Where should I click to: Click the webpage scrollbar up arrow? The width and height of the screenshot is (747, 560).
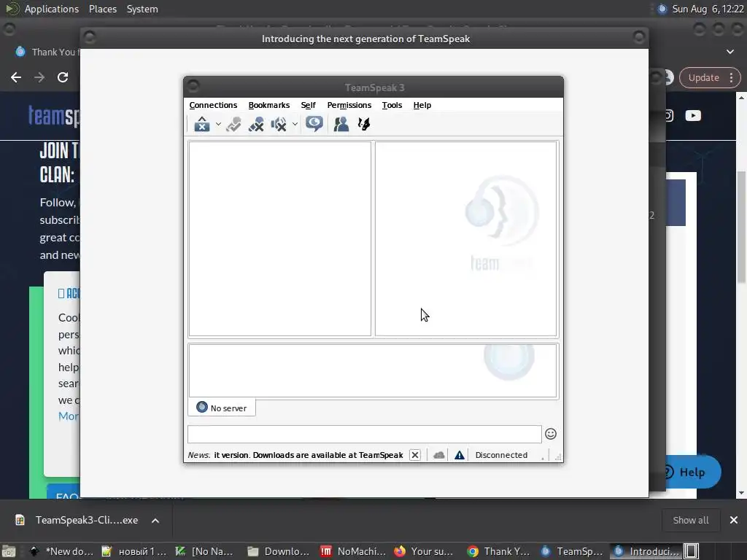pyautogui.click(x=741, y=98)
